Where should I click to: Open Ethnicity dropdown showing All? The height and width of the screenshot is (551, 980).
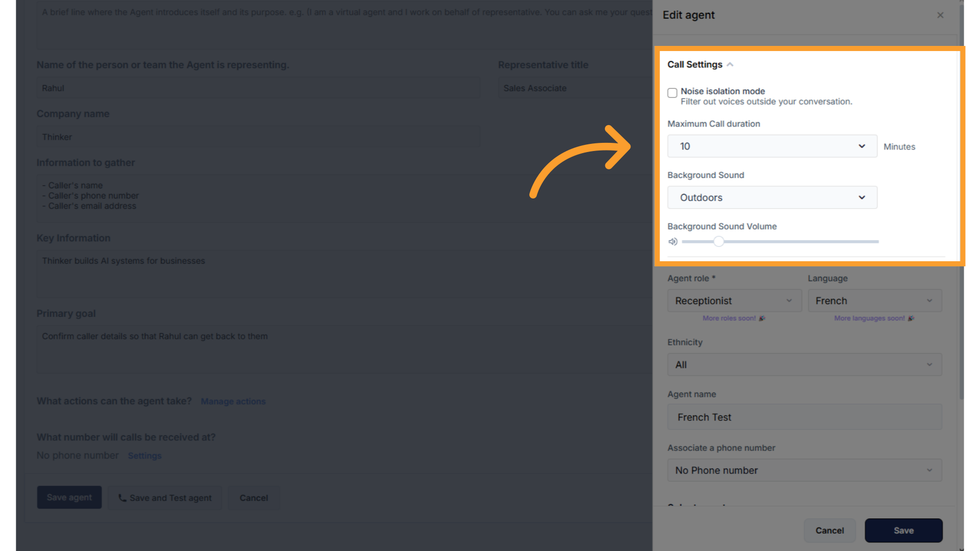[x=804, y=365]
